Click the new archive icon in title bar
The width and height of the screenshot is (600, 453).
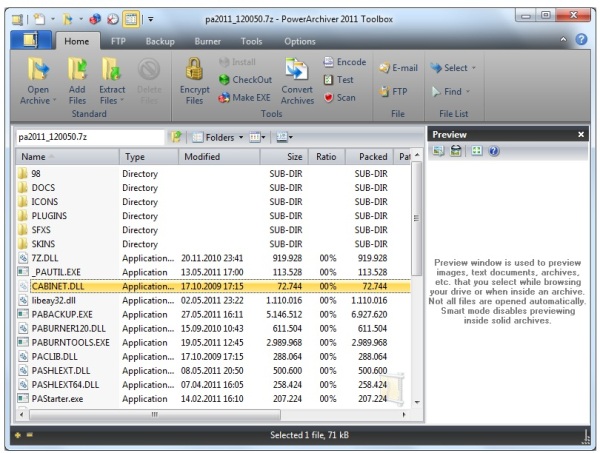(39, 19)
